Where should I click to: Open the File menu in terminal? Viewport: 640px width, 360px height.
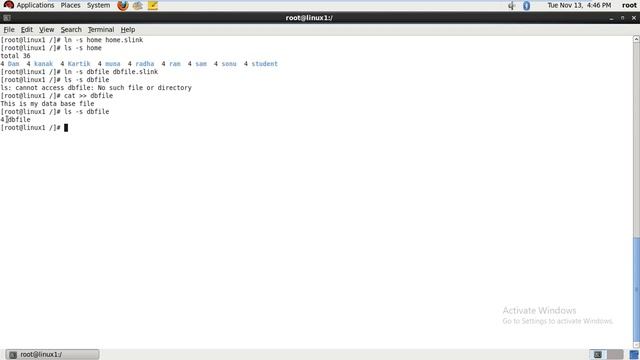pos(9,29)
